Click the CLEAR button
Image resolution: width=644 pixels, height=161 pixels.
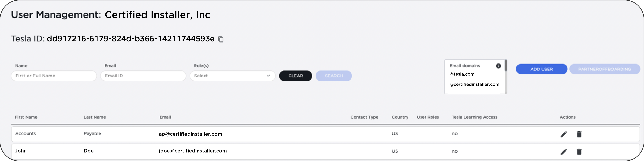coord(296,76)
